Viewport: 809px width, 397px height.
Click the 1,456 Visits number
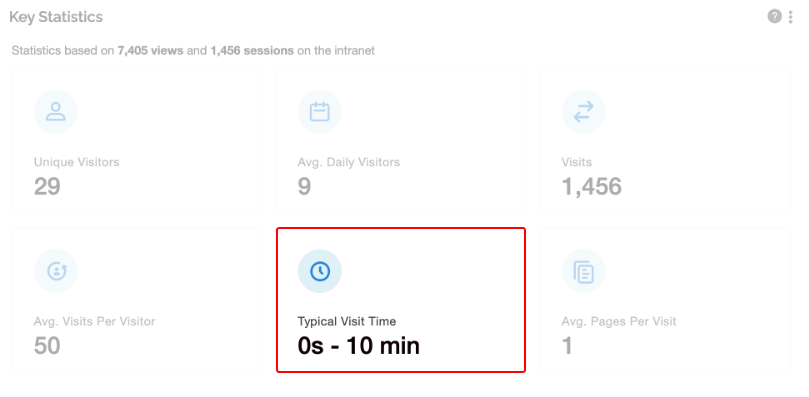[592, 187]
